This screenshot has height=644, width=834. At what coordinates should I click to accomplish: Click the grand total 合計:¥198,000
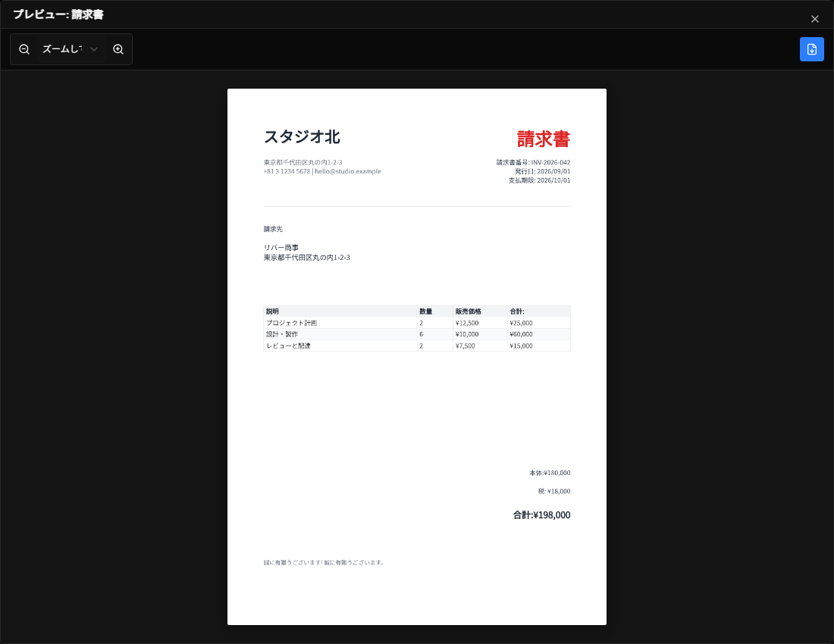coord(541,515)
